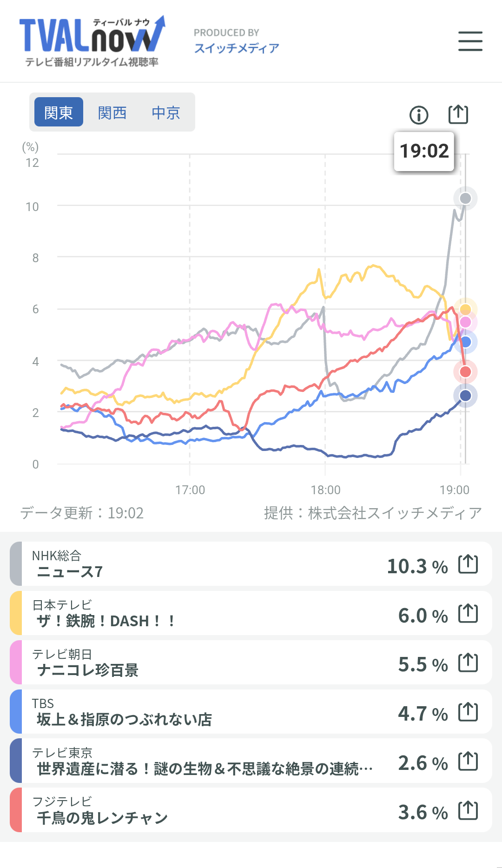
Task: Open the スイッチメディア producer link
Action: [237, 48]
